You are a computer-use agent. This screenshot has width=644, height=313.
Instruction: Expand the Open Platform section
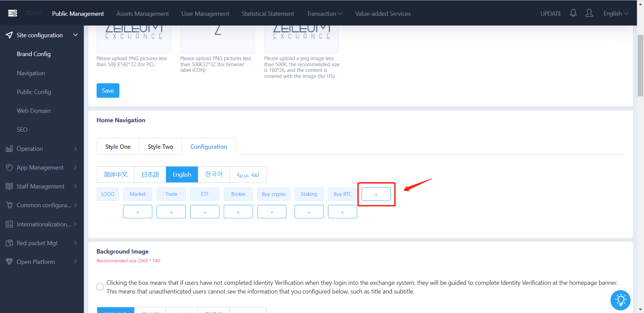(75, 262)
